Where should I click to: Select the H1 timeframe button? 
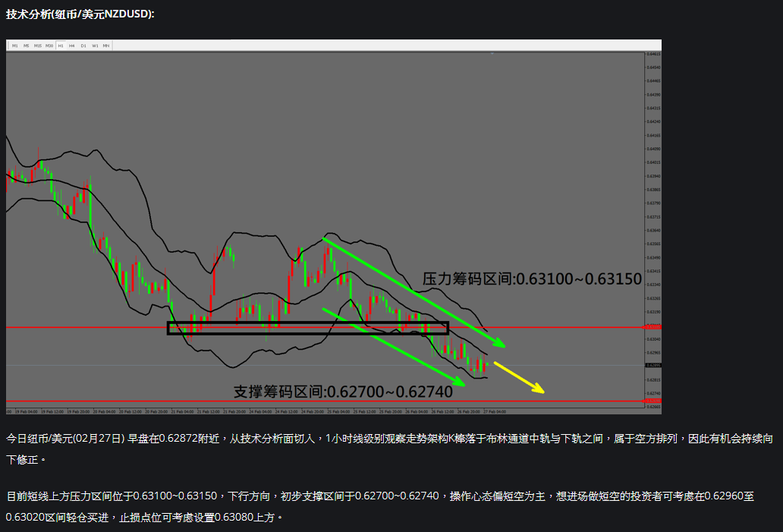pos(61,46)
